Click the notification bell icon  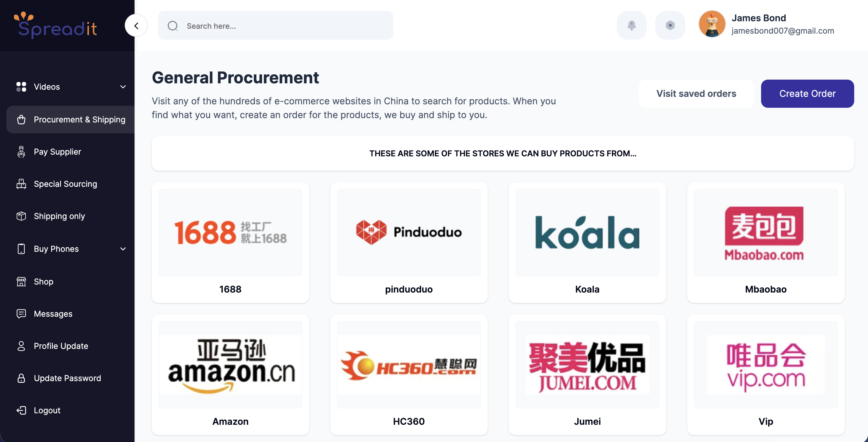pyautogui.click(x=631, y=26)
